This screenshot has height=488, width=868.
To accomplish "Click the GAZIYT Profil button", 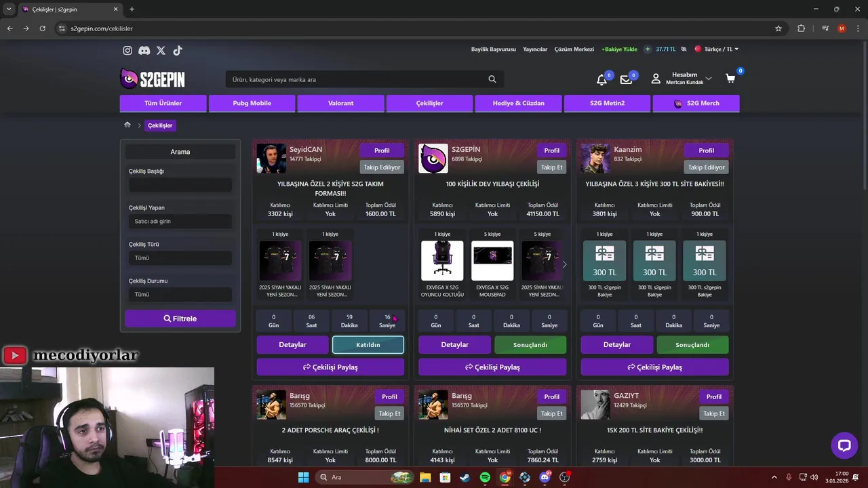I will [714, 396].
